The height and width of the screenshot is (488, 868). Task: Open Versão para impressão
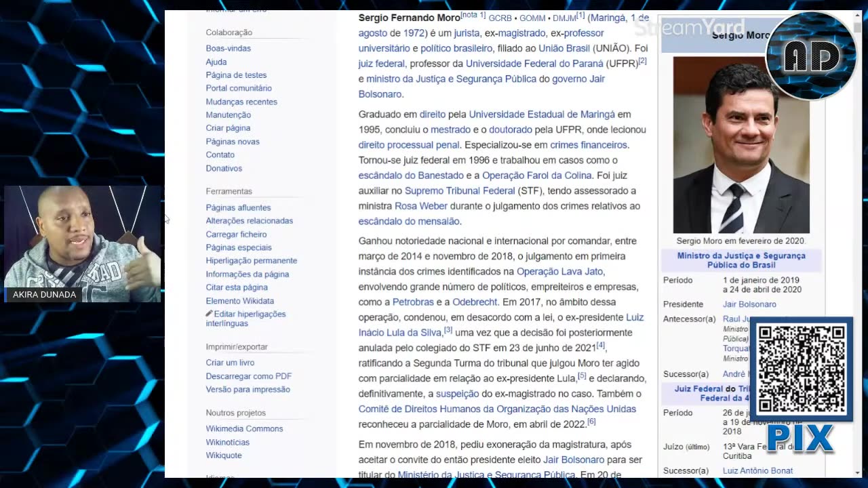tap(248, 389)
